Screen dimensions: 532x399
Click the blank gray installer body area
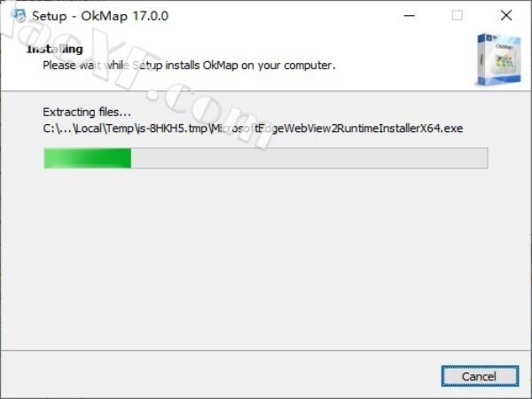pyautogui.click(x=266, y=258)
